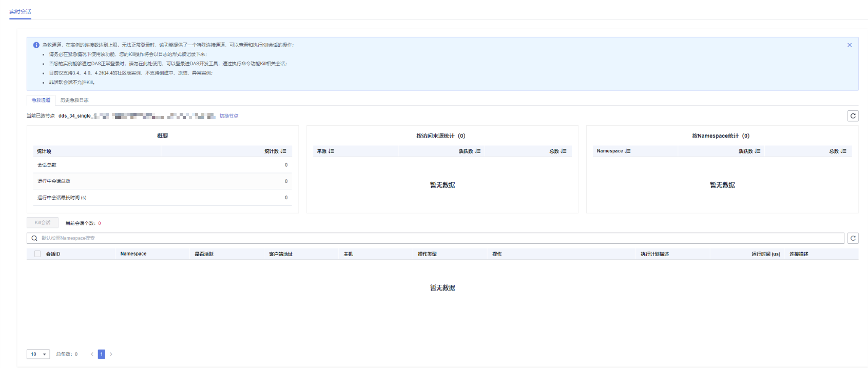The image size is (868, 368).
Task: Go to next page arrow
Action: pos(111,354)
